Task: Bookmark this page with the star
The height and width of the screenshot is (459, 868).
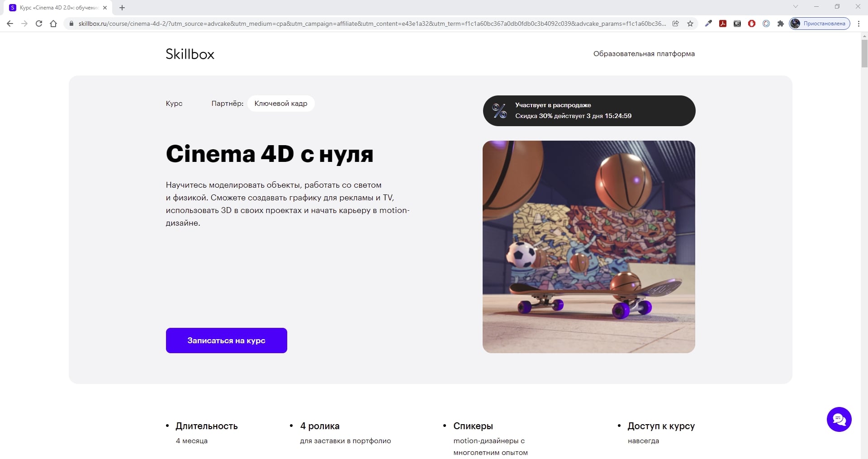Action: (x=690, y=24)
